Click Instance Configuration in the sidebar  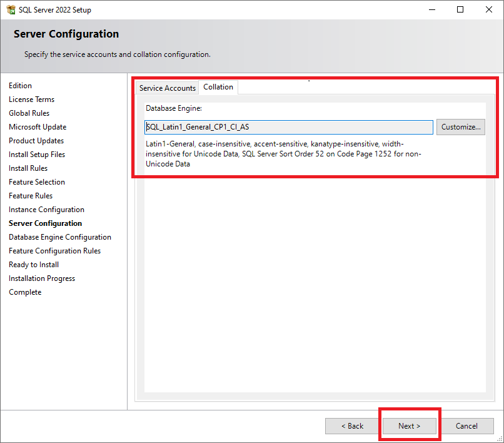coord(46,210)
